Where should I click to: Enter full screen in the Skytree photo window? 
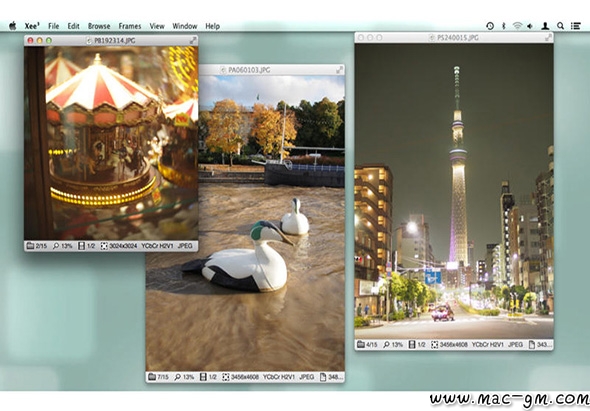(549, 37)
